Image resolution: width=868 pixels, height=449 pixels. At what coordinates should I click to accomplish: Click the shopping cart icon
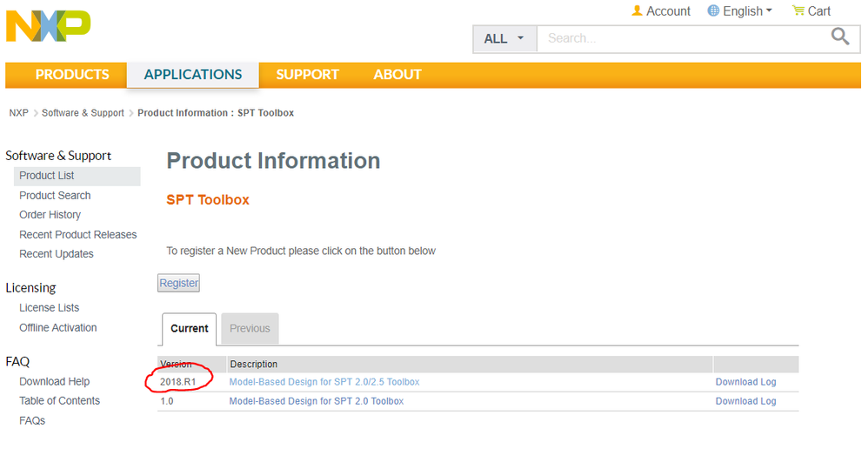coord(798,10)
